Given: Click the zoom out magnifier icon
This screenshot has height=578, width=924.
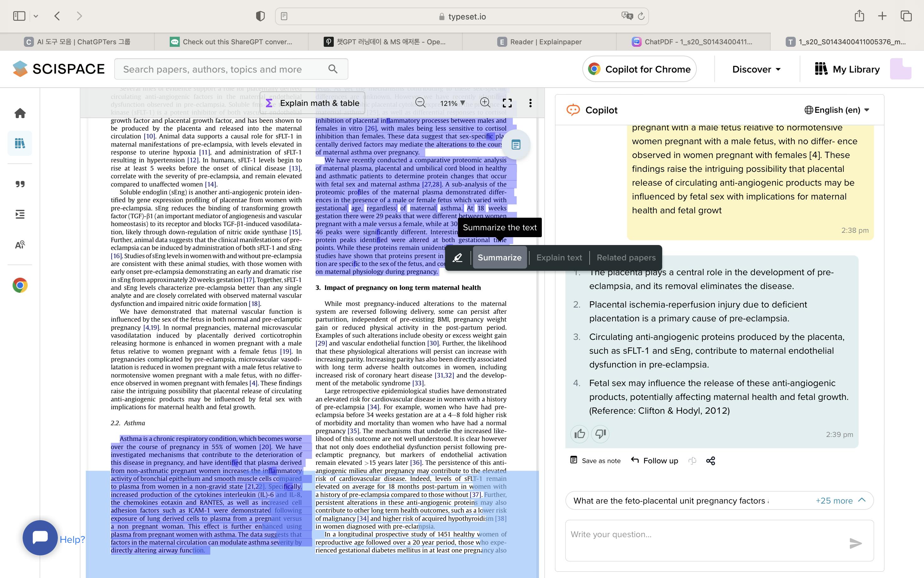Looking at the screenshot, I should click(420, 102).
